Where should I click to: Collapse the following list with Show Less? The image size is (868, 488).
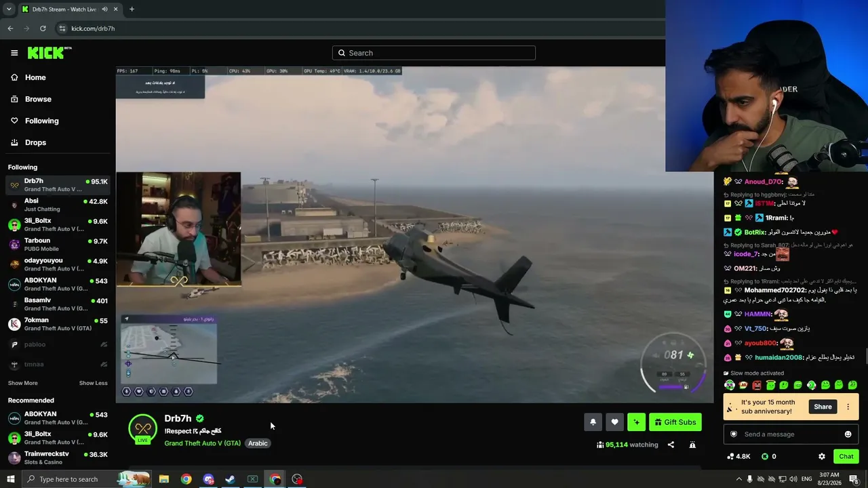tap(93, 383)
